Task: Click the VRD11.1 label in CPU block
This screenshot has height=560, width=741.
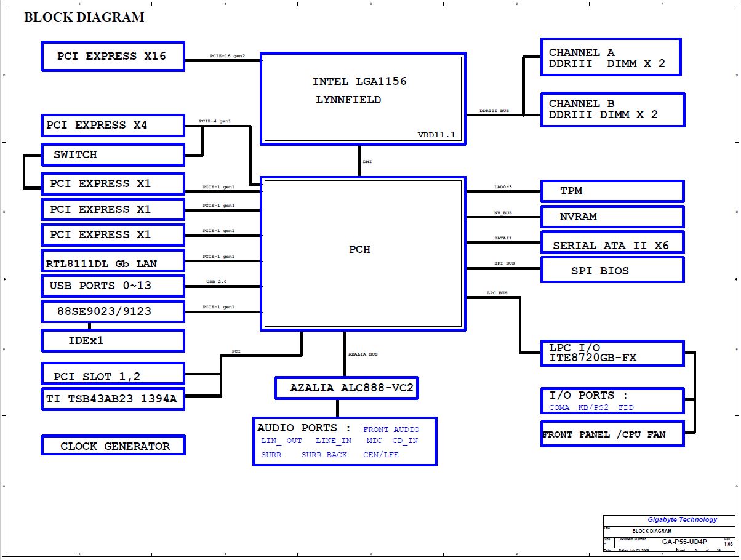Action: pos(436,135)
